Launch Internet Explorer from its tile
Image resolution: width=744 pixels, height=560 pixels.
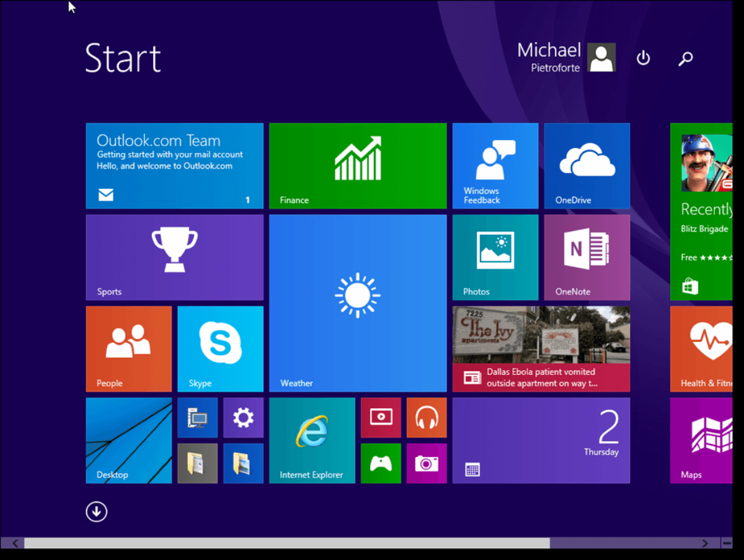312,440
